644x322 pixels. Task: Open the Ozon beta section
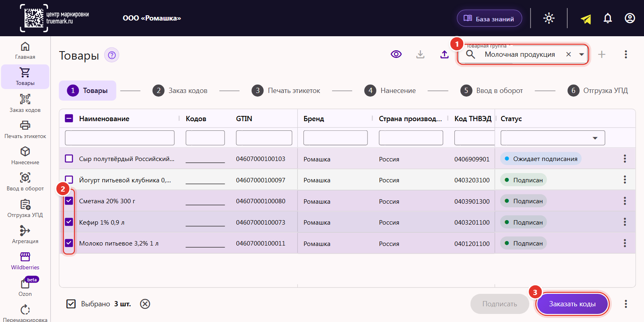pyautogui.click(x=25, y=287)
